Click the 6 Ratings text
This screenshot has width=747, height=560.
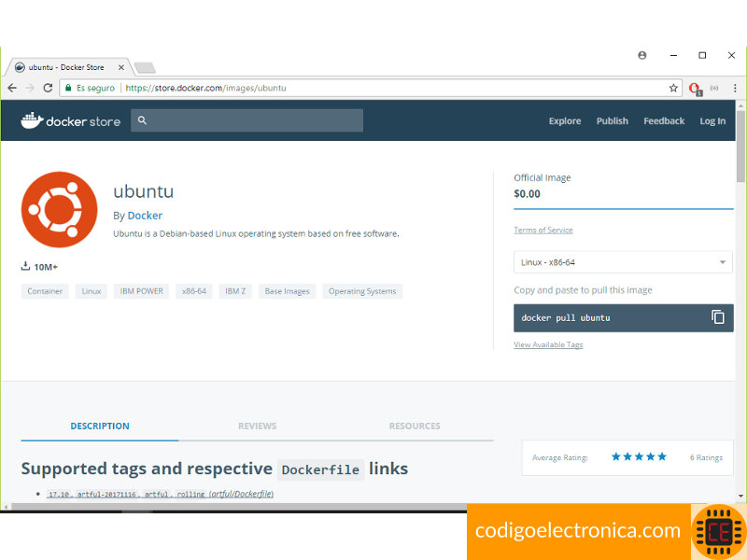(706, 457)
